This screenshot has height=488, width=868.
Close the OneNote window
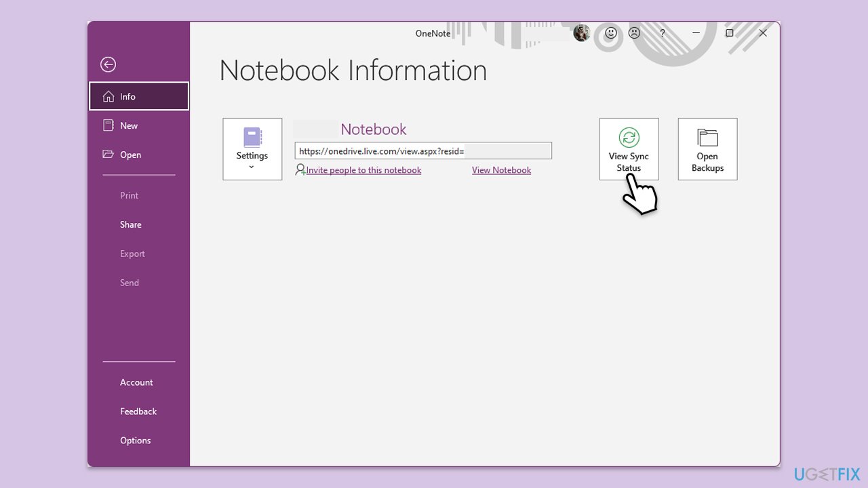tap(763, 33)
